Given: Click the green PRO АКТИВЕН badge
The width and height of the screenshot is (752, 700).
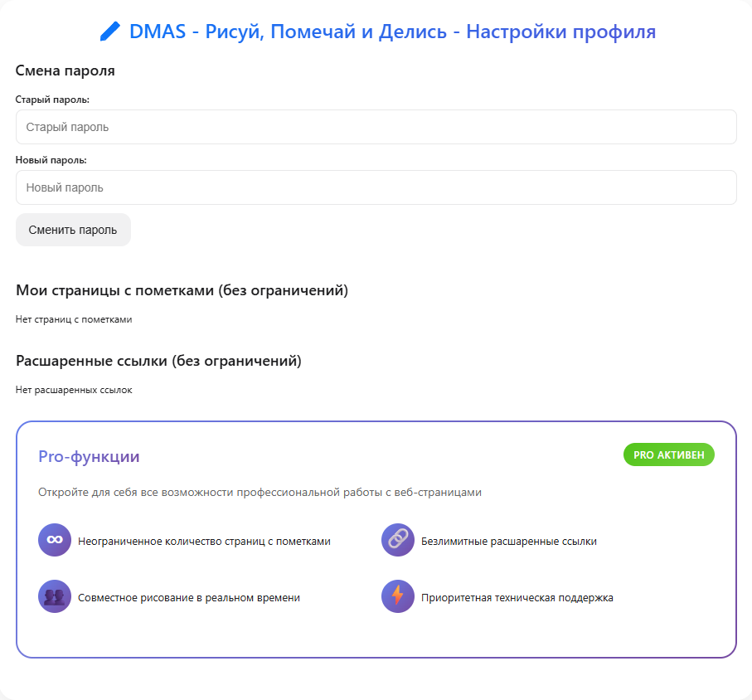Looking at the screenshot, I should coord(668,455).
